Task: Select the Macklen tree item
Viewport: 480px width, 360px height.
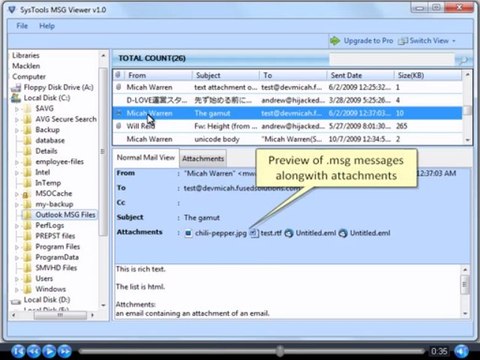Action: coord(26,66)
